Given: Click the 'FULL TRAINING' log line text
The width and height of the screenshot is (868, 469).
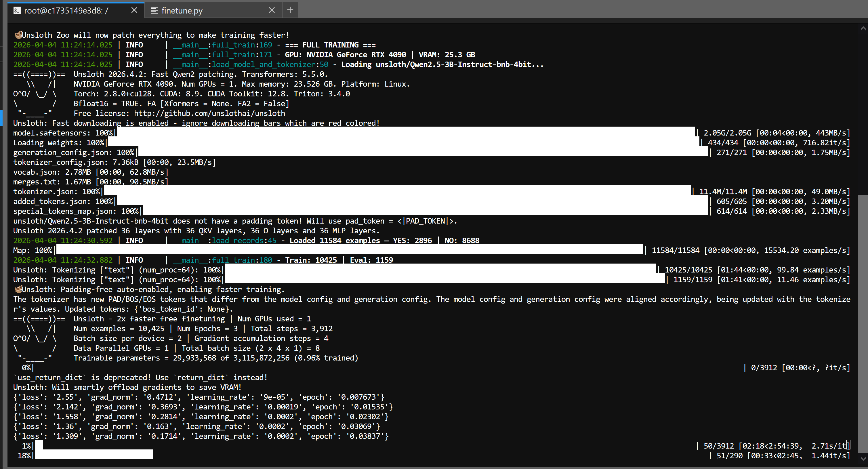Looking at the screenshot, I should point(330,45).
